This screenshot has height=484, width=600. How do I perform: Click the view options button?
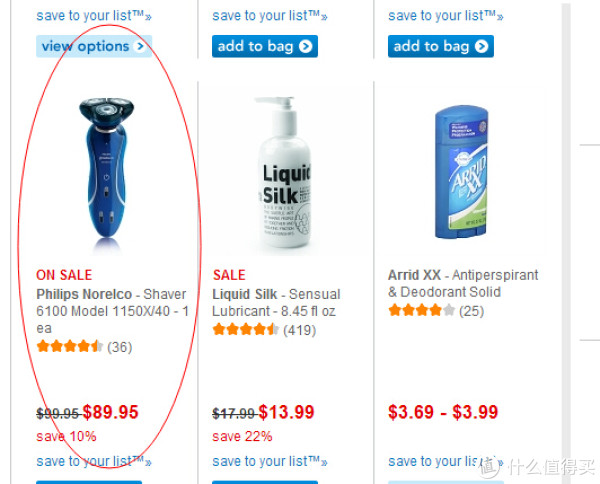pos(94,46)
